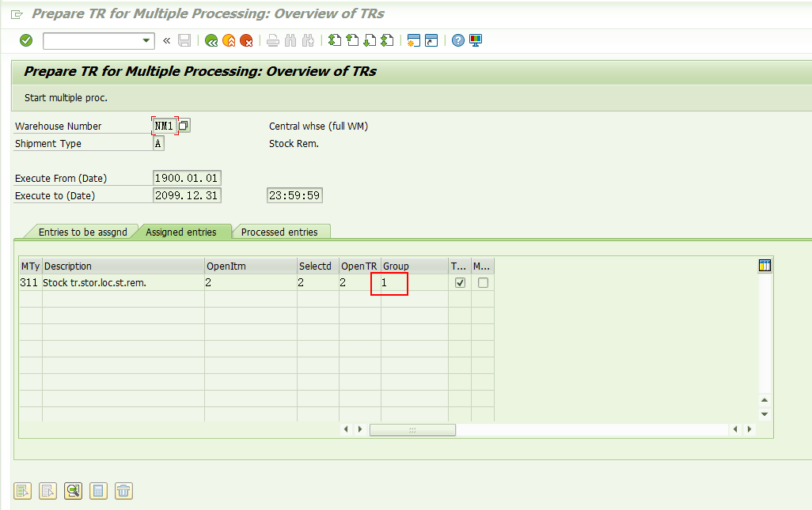This screenshot has width=812, height=510.
Task: Click the Group column header
Action: [x=414, y=266]
